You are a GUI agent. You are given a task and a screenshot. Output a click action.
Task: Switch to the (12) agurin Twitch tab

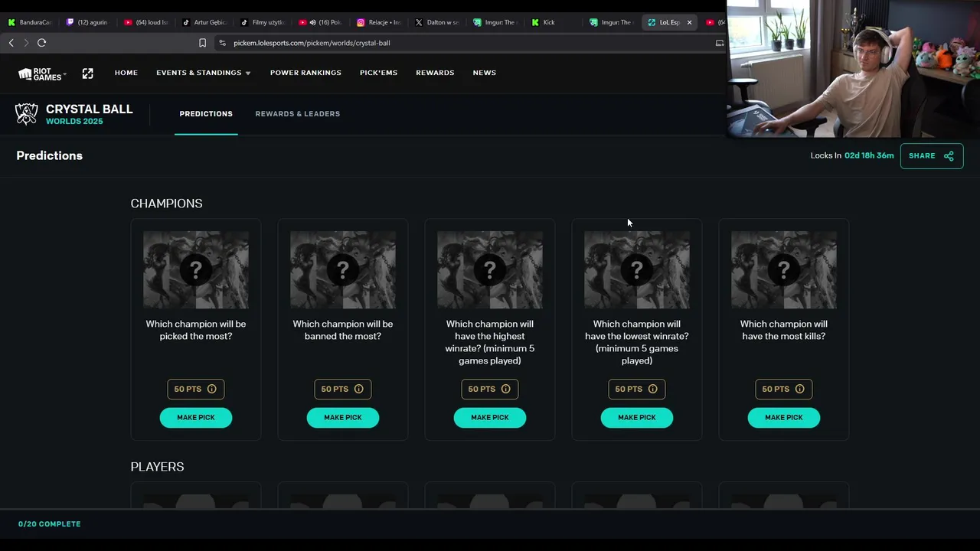coord(89,22)
